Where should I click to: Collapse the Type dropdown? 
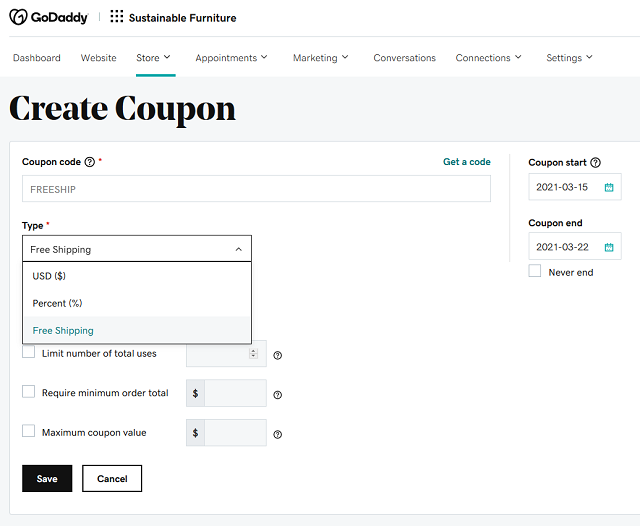point(137,249)
